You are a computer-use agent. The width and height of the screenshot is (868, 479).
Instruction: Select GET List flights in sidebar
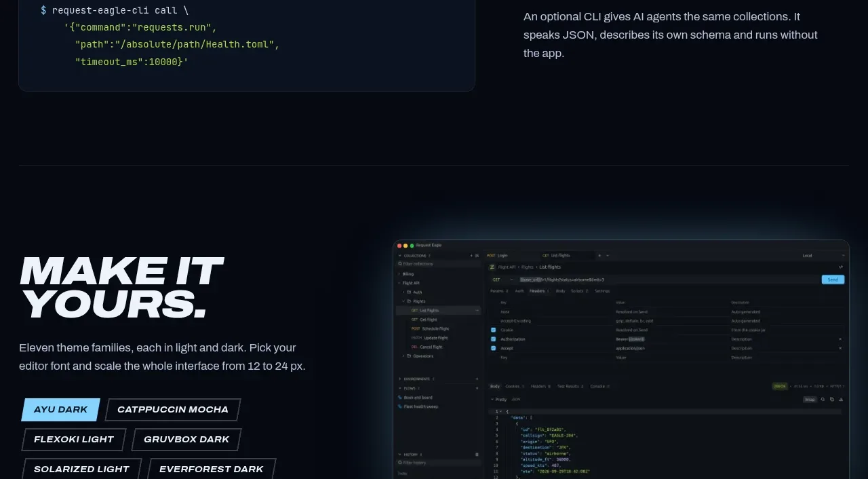[x=438, y=311]
